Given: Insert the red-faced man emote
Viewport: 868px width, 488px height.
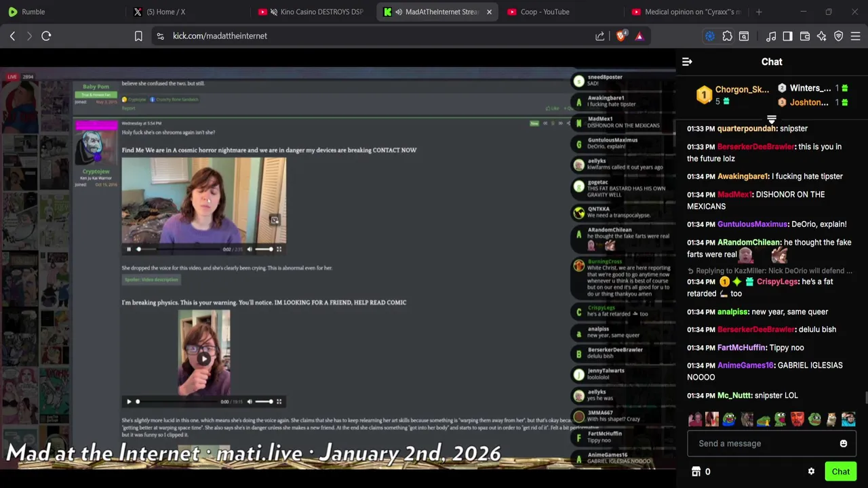Looking at the screenshot, I should click(797, 419).
